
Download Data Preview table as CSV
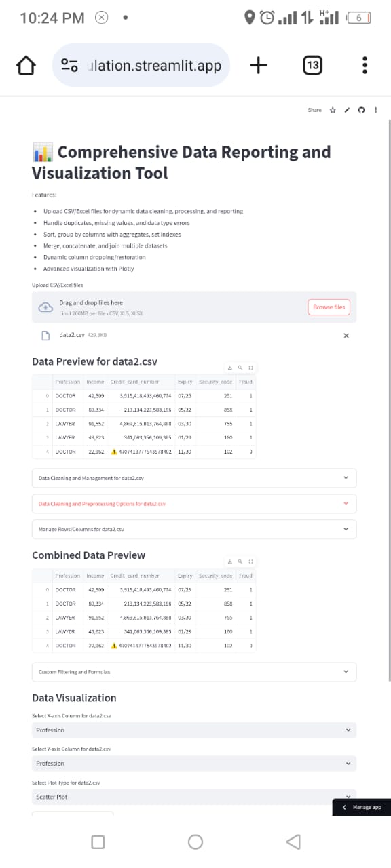[229, 368]
